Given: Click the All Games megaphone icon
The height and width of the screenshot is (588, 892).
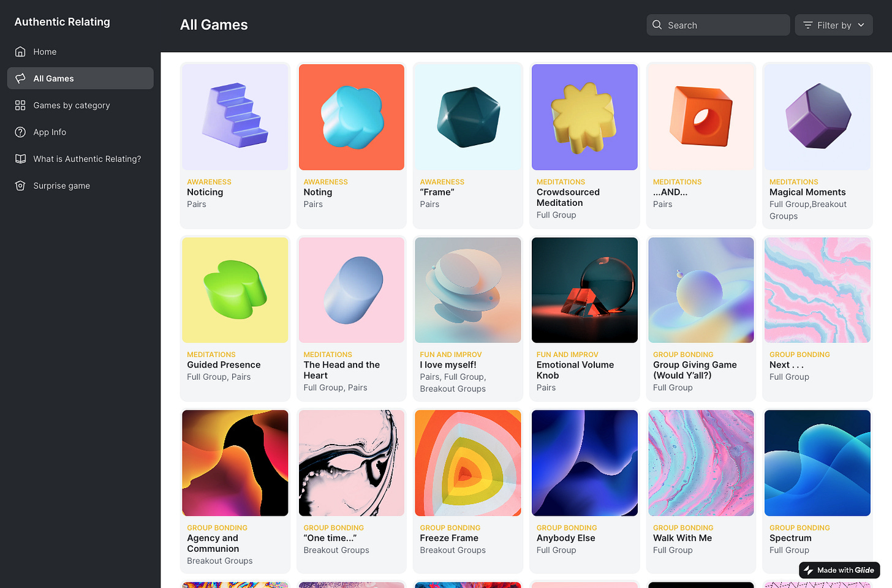Looking at the screenshot, I should coord(20,78).
